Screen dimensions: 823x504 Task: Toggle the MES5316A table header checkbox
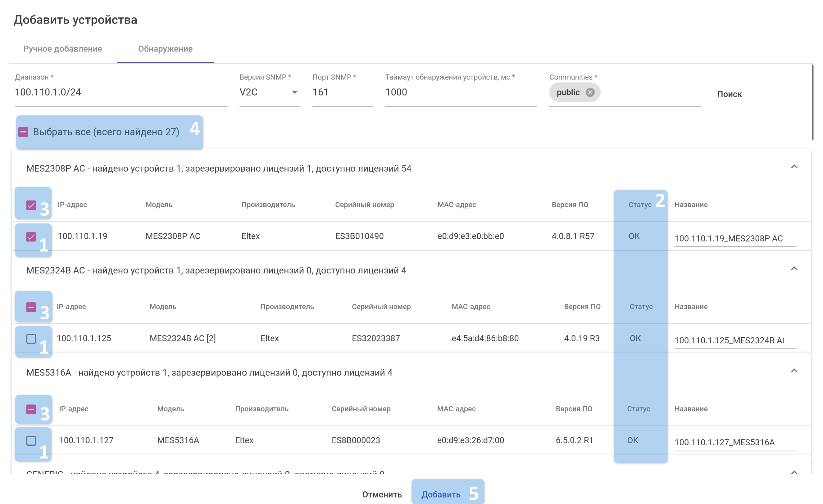31,409
